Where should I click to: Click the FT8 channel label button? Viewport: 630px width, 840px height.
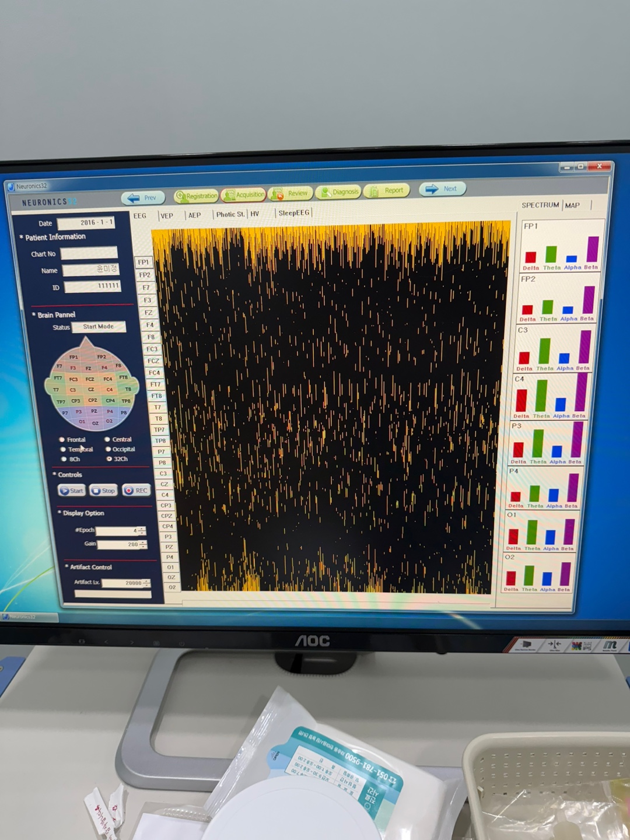tap(157, 396)
